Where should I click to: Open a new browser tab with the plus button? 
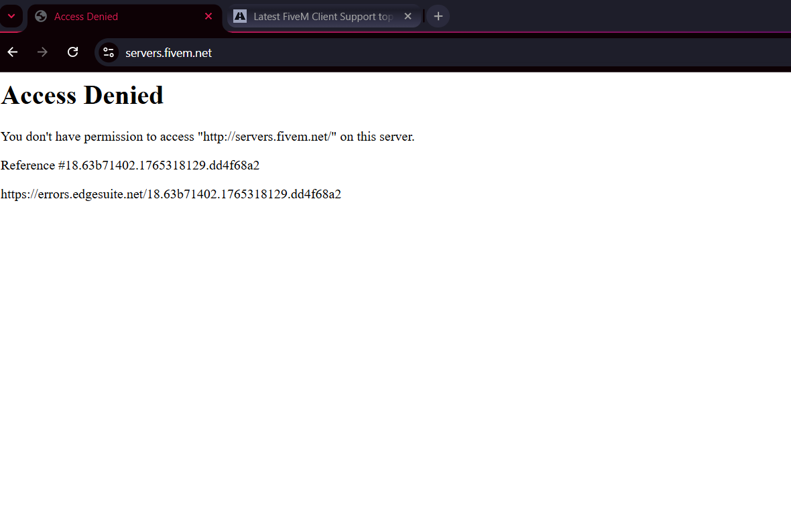[438, 16]
